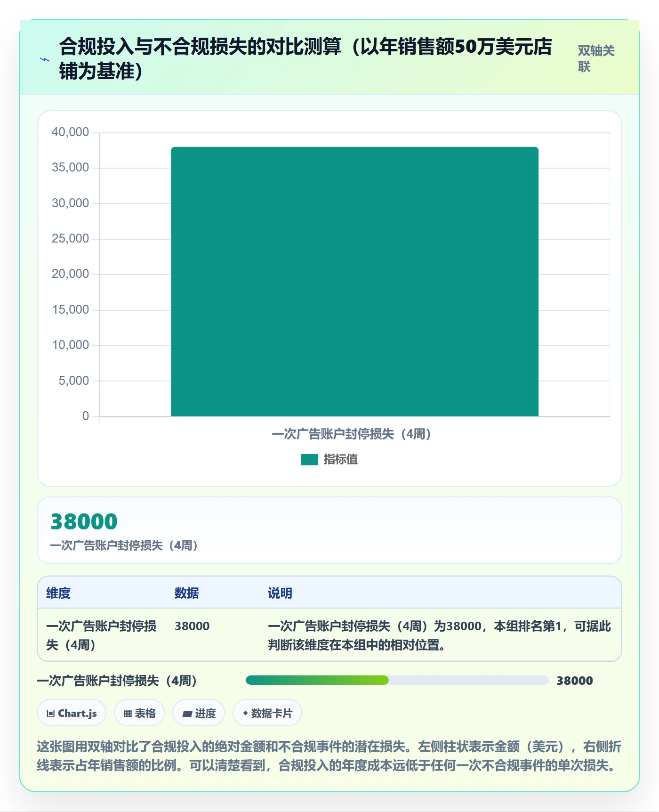Image resolution: width=659 pixels, height=812 pixels.
Task: Click the 指标值 legend label
Action: pyautogui.click(x=341, y=460)
